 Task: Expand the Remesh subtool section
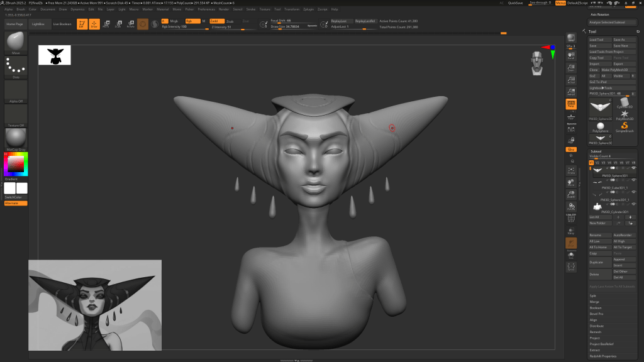594,332
